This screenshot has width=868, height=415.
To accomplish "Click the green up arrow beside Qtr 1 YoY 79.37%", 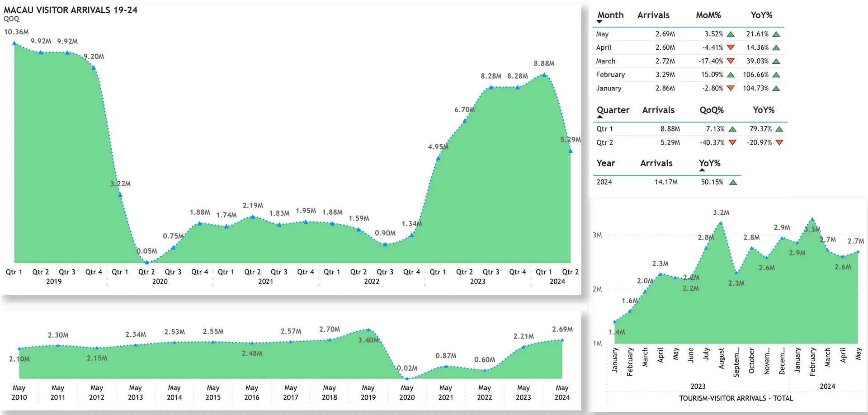I will point(779,129).
